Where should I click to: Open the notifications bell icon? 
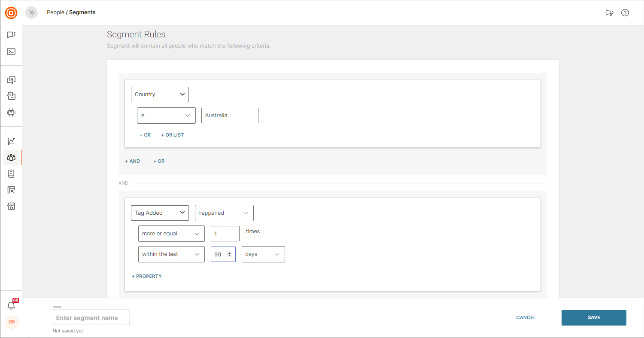12,305
